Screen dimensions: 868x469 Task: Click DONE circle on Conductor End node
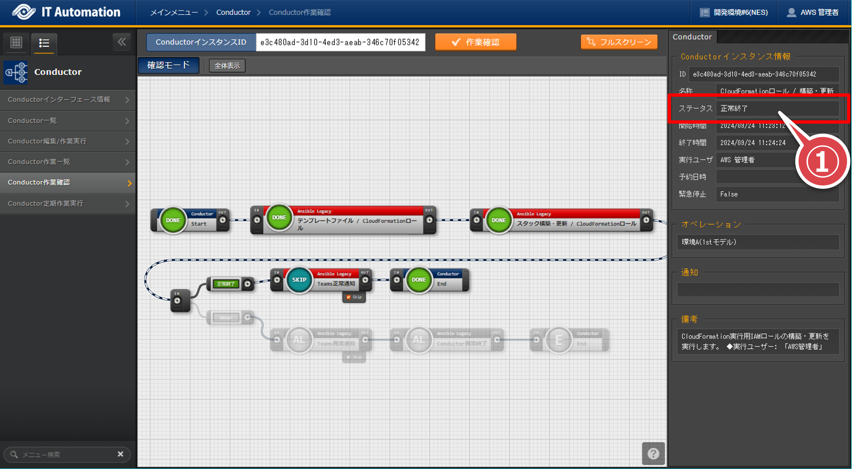418,280
